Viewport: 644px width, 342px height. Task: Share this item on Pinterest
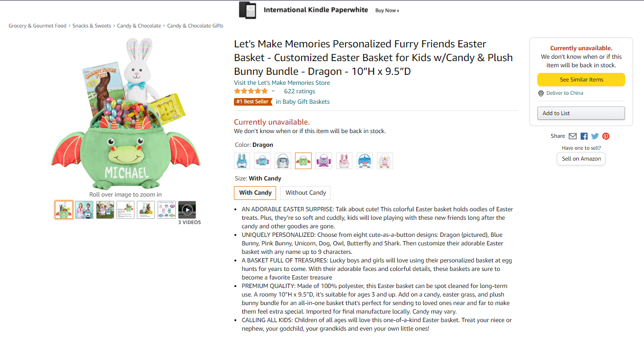(606, 136)
